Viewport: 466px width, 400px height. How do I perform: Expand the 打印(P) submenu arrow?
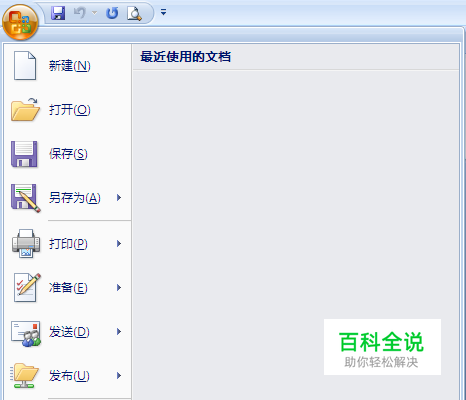pos(119,244)
